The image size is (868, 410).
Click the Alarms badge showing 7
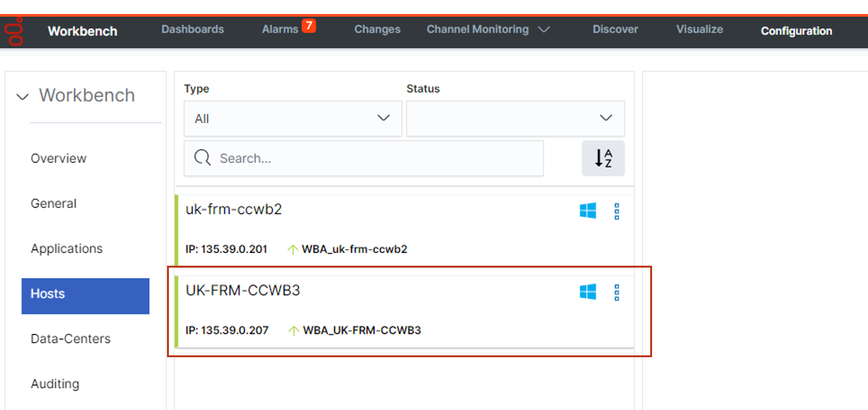[309, 26]
